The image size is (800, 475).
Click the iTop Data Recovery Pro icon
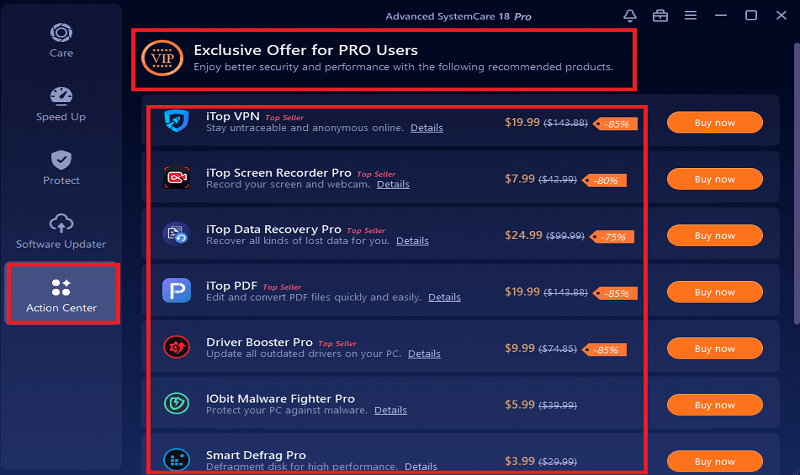pyautogui.click(x=177, y=234)
